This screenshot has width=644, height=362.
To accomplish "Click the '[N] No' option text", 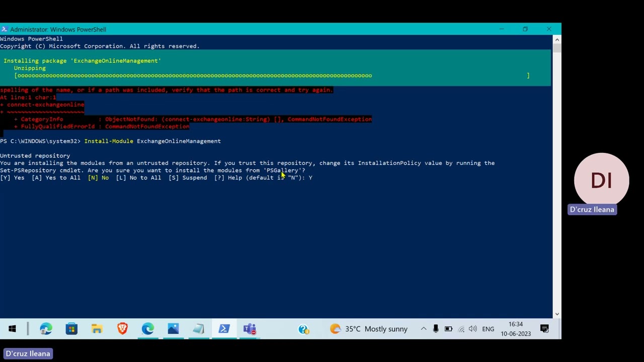I will pos(98,177).
